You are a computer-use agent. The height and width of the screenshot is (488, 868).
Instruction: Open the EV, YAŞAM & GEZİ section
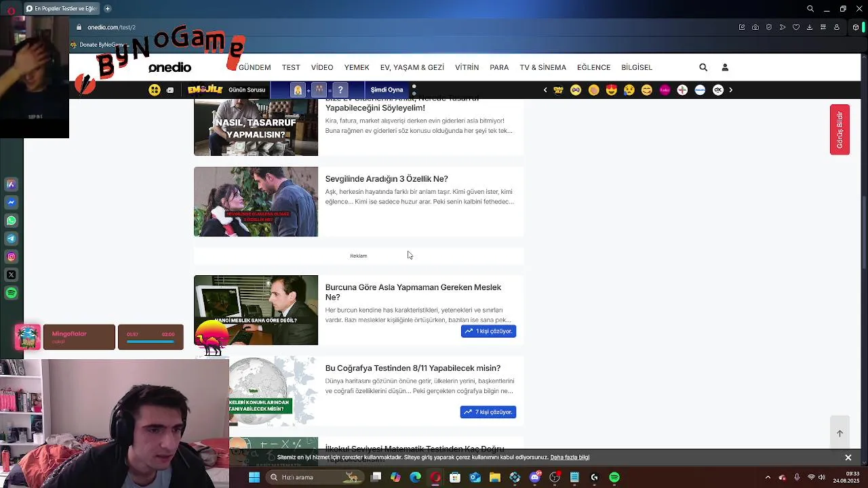pos(412,67)
